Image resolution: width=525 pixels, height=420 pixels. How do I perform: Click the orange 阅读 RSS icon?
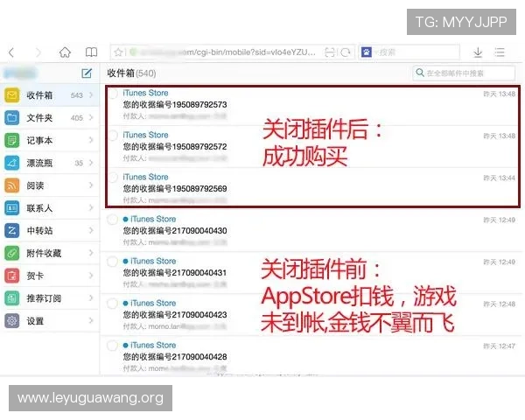11,185
